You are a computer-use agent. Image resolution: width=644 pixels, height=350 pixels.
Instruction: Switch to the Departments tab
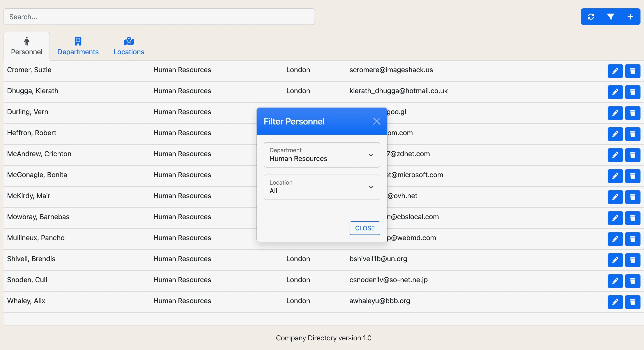click(x=78, y=46)
